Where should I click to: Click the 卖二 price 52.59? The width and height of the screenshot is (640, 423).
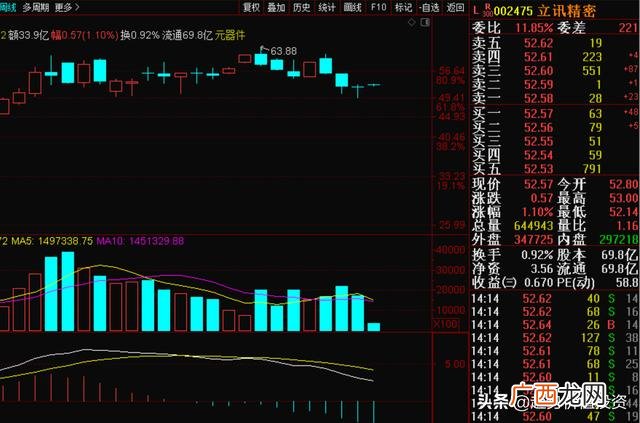[x=539, y=85]
